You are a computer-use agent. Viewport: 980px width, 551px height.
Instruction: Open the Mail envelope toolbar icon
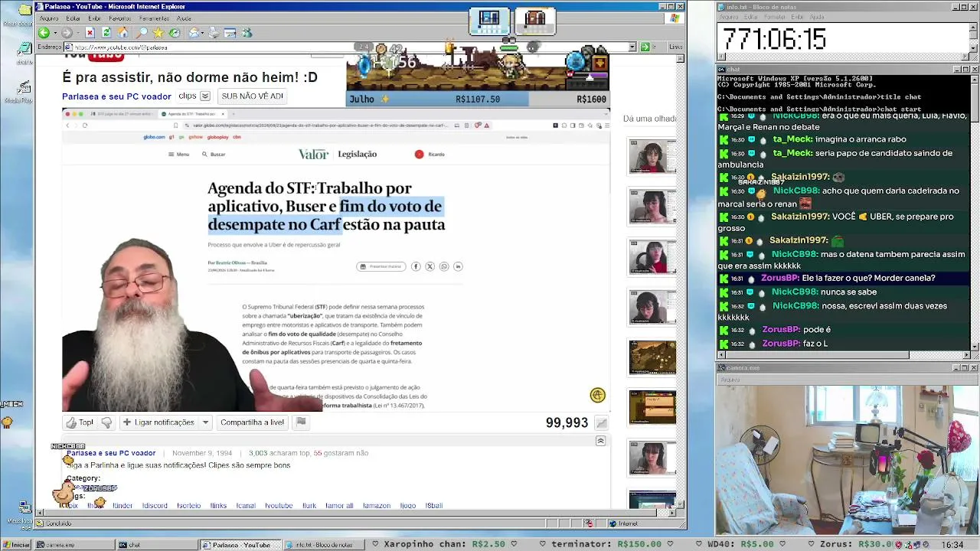coord(194,33)
